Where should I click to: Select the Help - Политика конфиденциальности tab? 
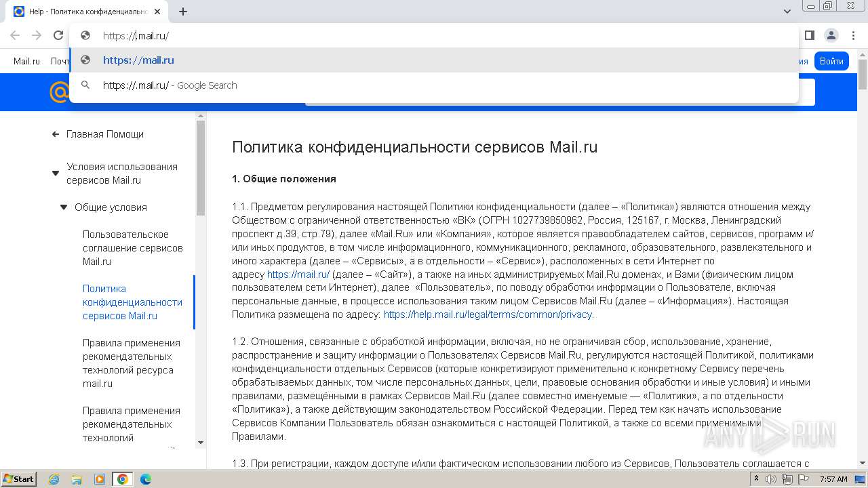(x=88, y=12)
